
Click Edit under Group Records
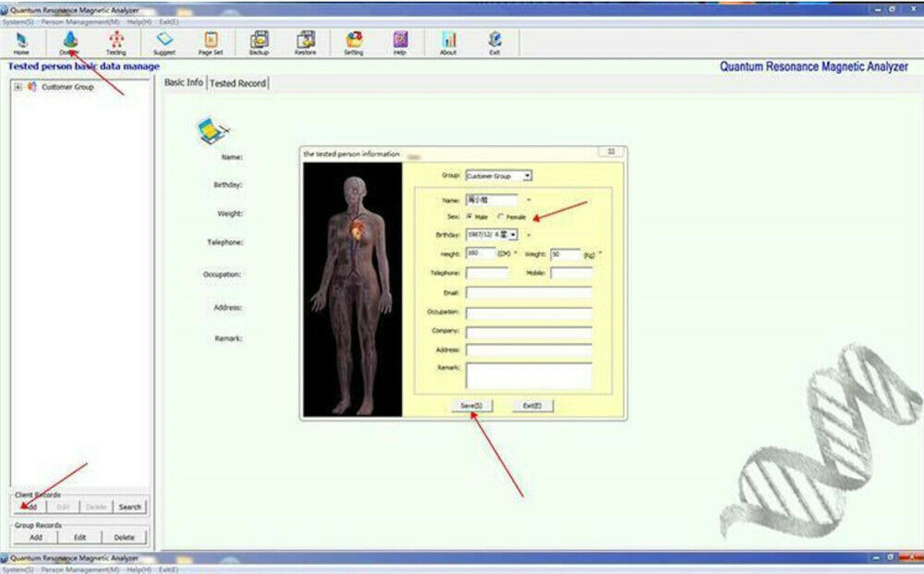(x=80, y=537)
